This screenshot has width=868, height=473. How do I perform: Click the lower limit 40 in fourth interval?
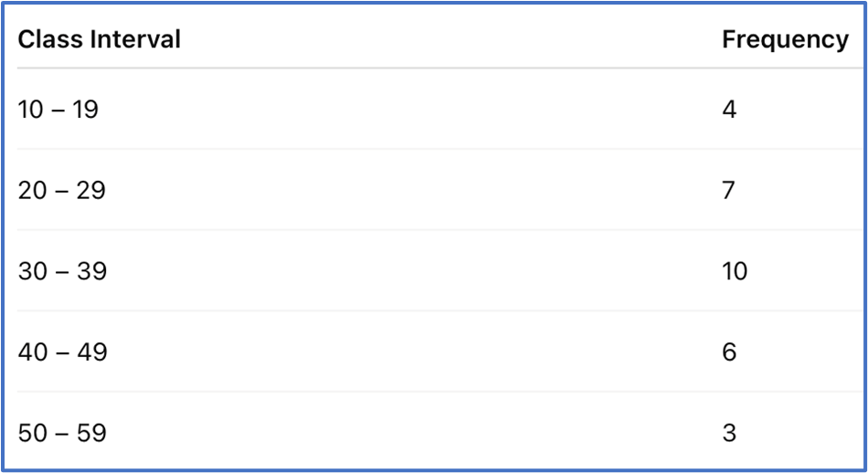pos(32,352)
